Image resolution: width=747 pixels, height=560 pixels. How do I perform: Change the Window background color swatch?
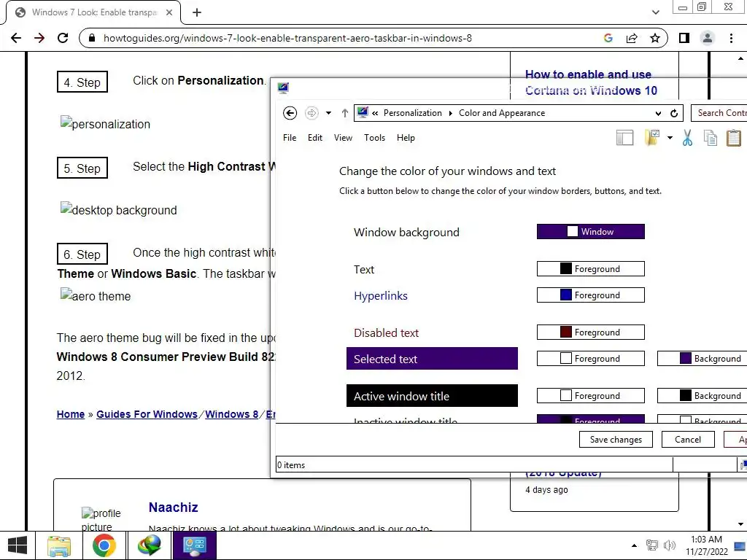591,231
